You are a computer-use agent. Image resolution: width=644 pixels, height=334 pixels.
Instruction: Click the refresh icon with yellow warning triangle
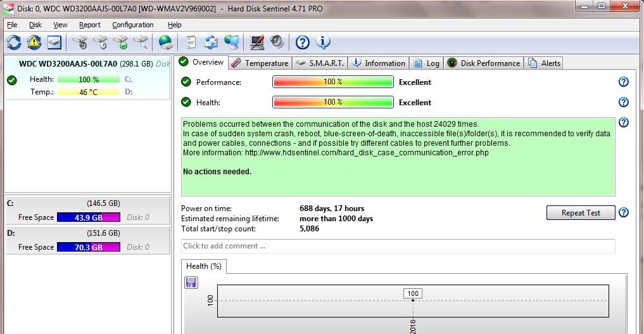(34, 42)
